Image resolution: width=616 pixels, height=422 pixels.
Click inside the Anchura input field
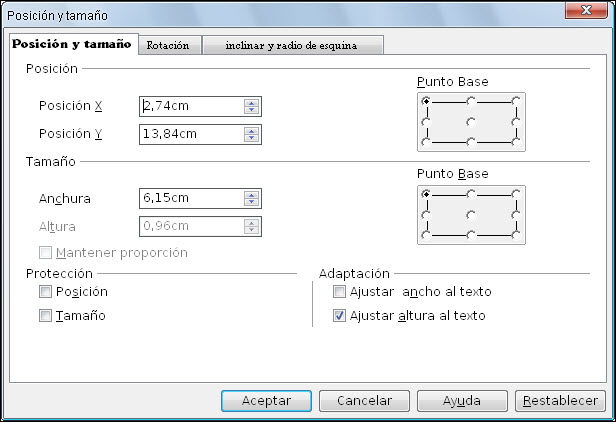tap(190, 198)
